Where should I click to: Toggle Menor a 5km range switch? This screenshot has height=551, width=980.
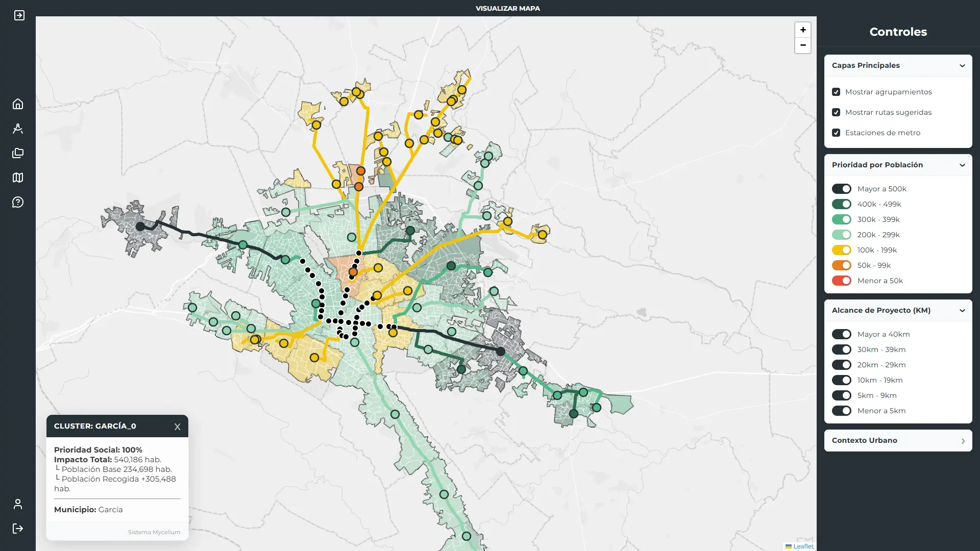tap(842, 411)
